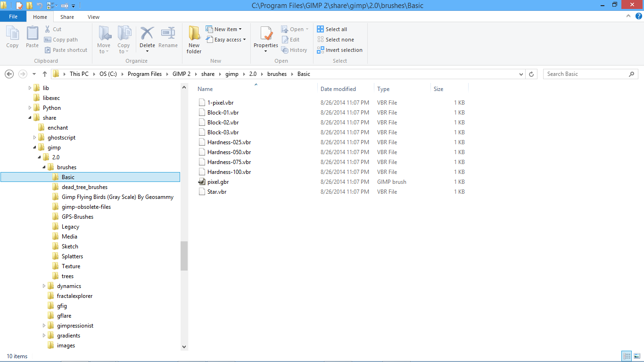Viewport: 644px width, 362px height.
Task: Click the History button
Action: (x=294, y=50)
